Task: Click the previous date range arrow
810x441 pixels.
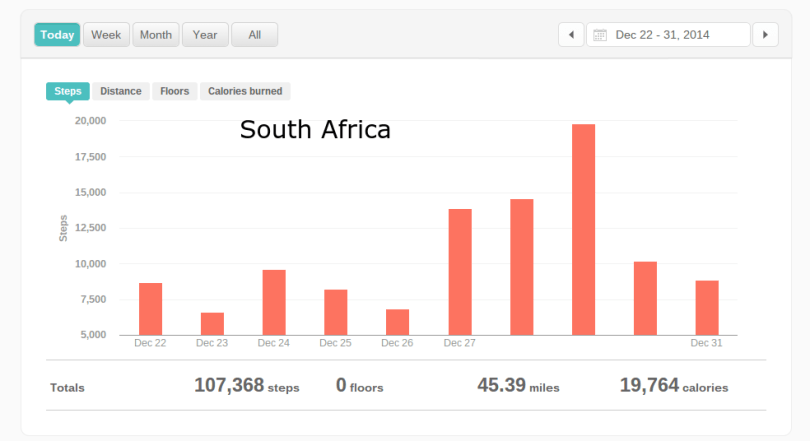Action: [571, 35]
